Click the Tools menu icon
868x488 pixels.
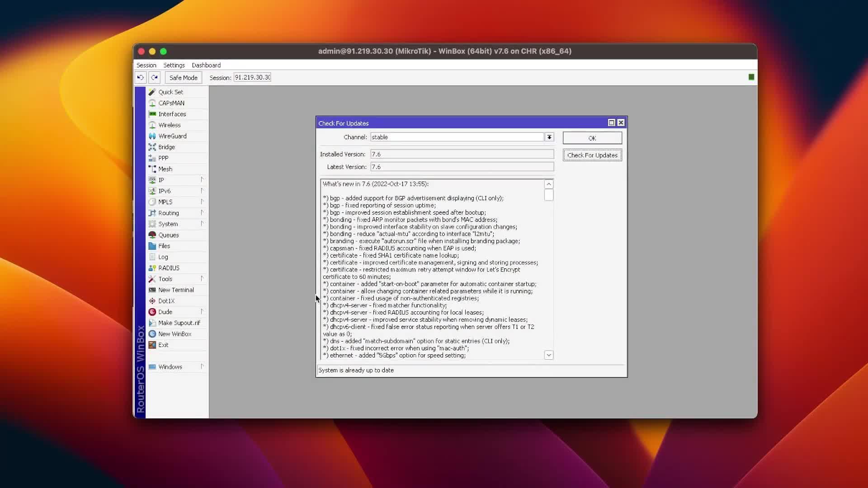click(152, 279)
